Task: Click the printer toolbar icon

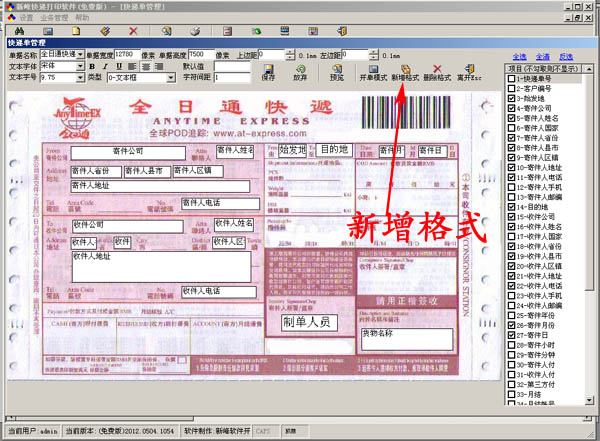Action: tap(195, 31)
